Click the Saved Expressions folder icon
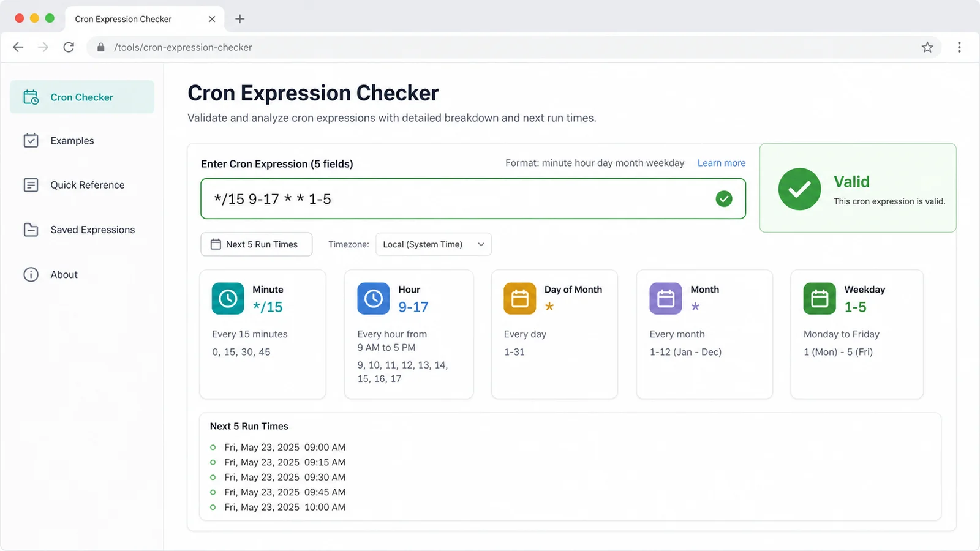This screenshot has width=980, height=551. click(x=31, y=230)
